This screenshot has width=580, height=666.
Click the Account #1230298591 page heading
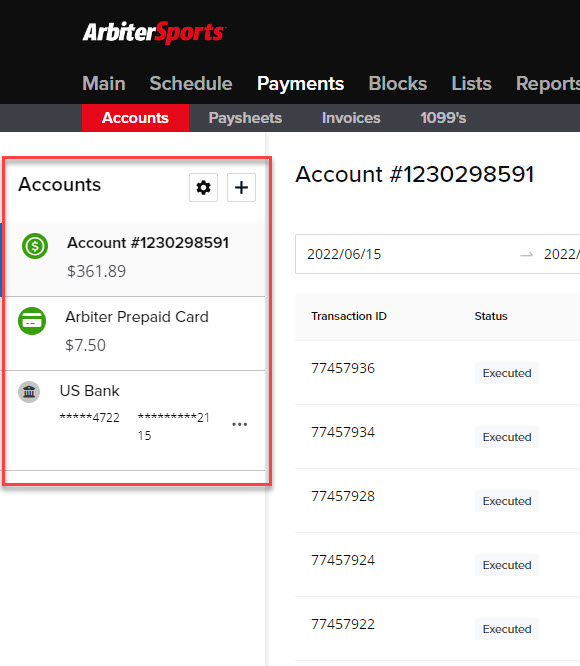click(414, 174)
